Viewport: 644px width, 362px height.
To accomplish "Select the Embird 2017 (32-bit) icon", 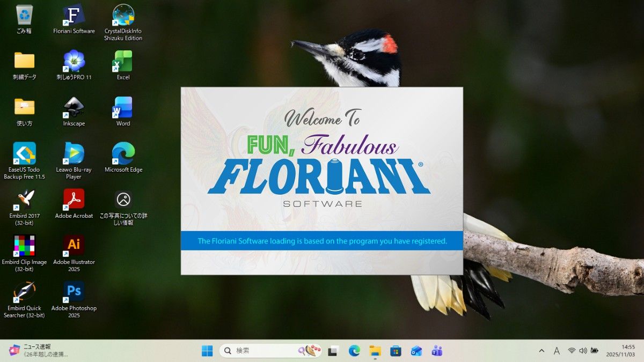I will coord(24,200).
